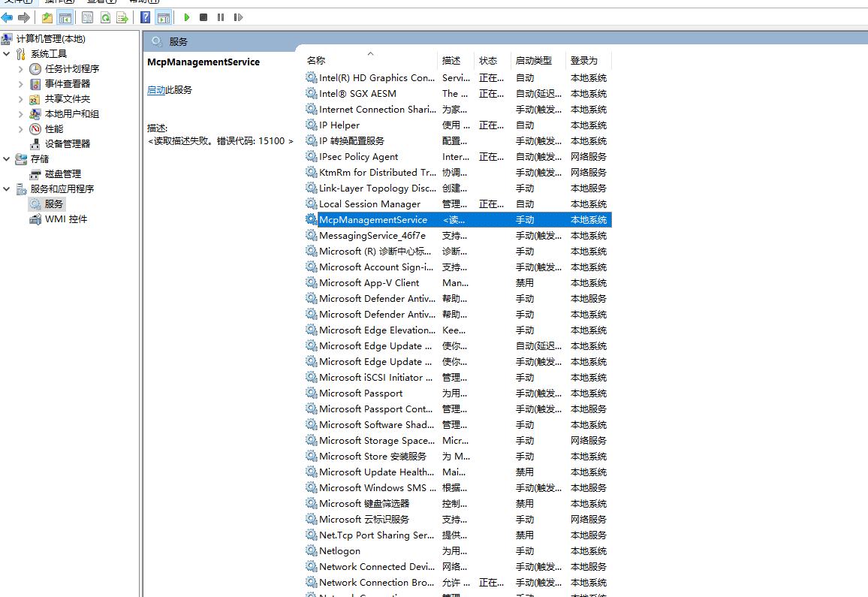
Task: Select the McpManagementService row
Action: pyautogui.click(x=458, y=220)
